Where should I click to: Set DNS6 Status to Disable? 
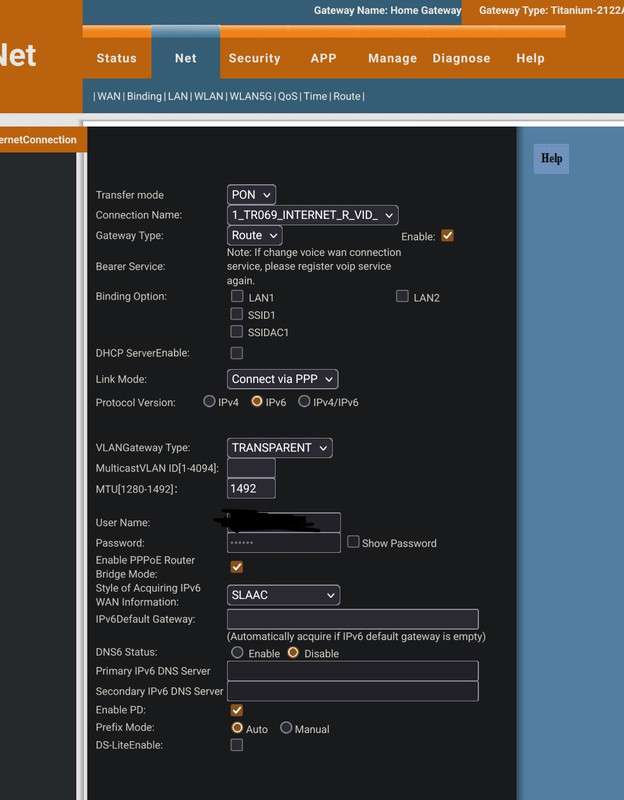tap(293, 652)
